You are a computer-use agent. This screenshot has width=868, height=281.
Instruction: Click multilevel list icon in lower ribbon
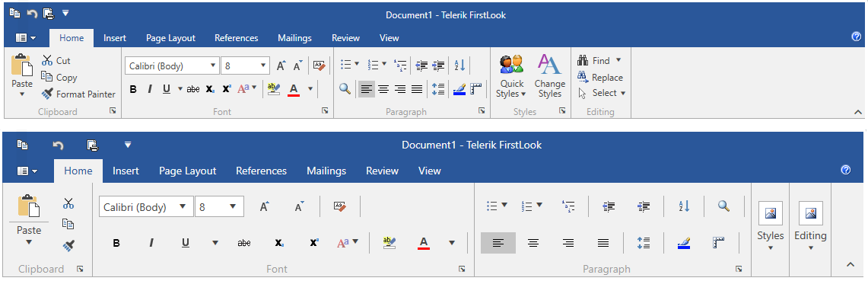coord(568,206)
